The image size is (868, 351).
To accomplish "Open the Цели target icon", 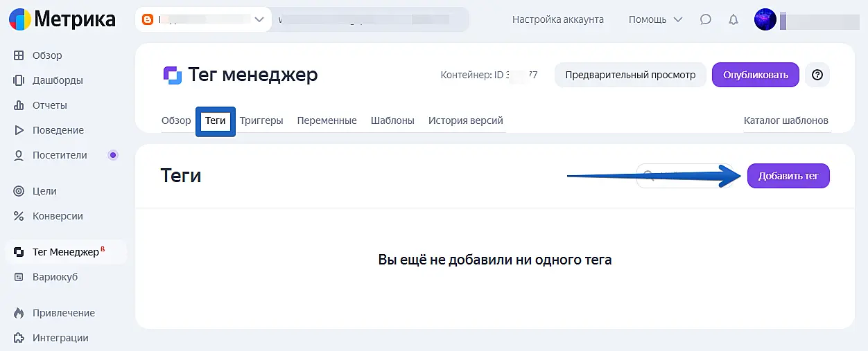I will coord(19,191).
